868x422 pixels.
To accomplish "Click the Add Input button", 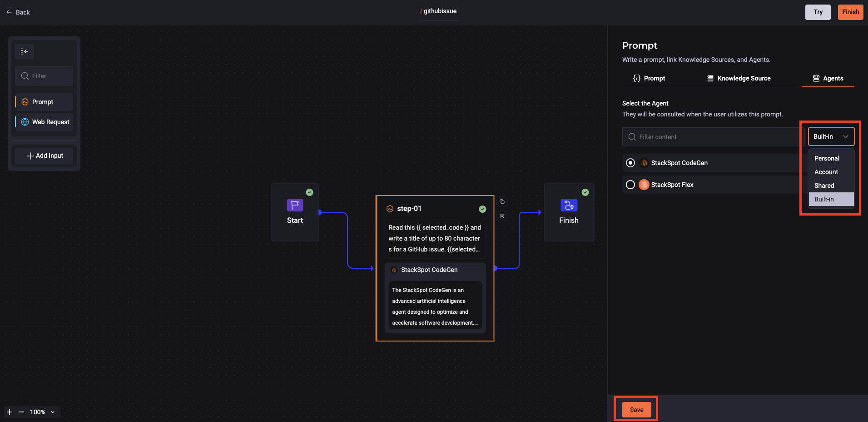I will coord(44,156).
